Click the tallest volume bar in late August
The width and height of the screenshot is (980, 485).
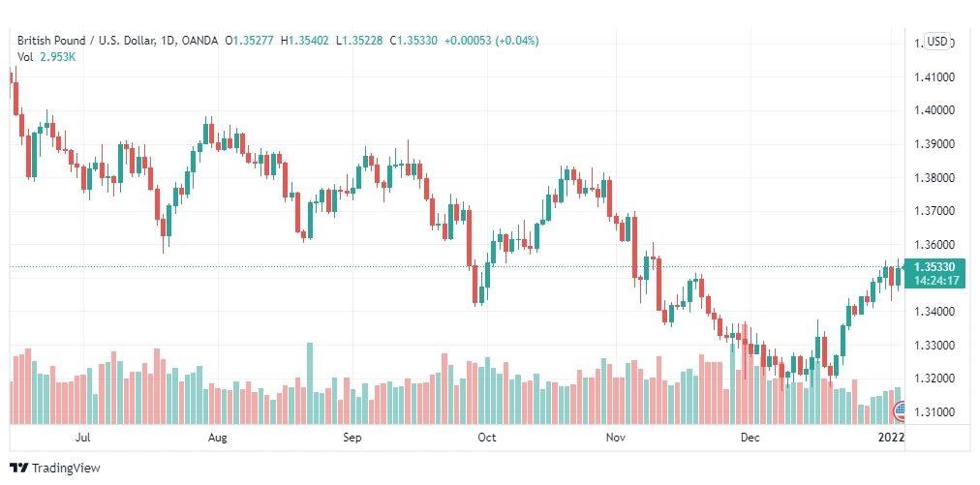point(310,383)
